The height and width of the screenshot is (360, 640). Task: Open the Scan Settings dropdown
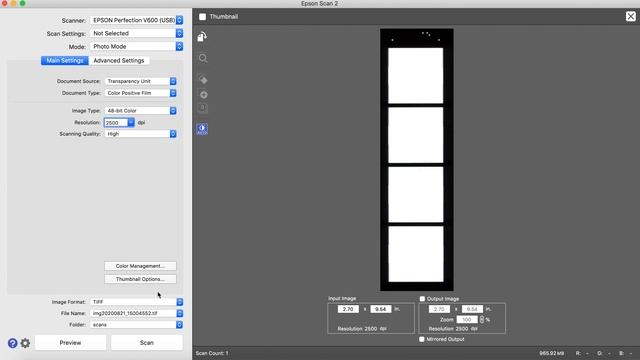click(136, 33)
